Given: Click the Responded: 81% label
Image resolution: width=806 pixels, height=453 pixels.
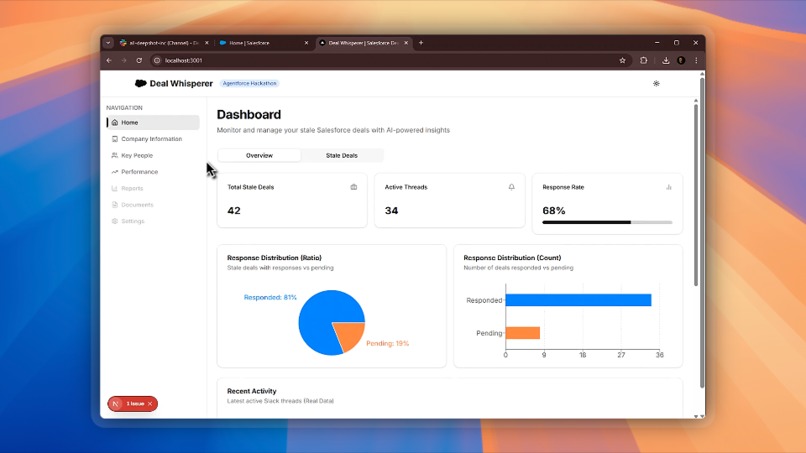Looking at the screenshot, I should 270,297.
